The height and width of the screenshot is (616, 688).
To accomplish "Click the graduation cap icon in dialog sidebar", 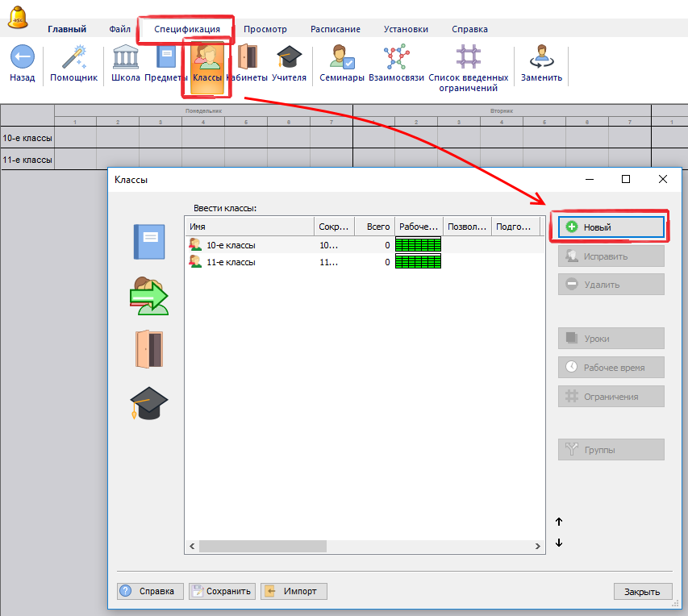I will [148, 402].
